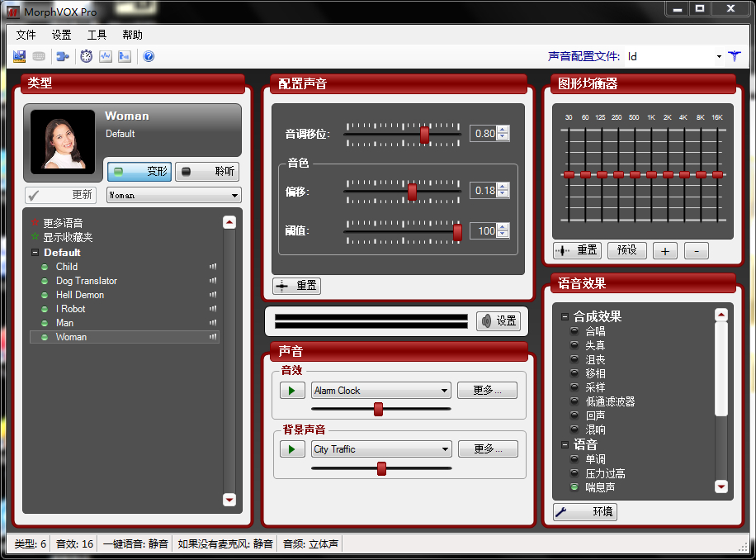This screenshot has width=756, height=560.
Task: Open the Woman voice dropdown
Action: tap(173, 195)
